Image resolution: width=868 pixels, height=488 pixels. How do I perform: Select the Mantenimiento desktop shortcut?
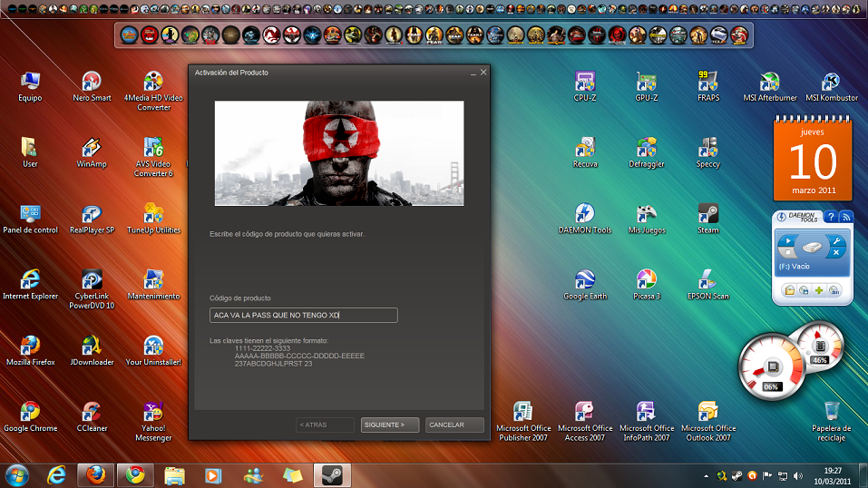[x=153, y=286]
